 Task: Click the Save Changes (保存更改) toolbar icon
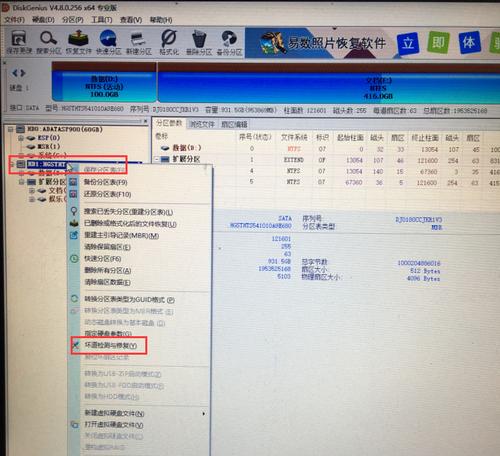(19, 42)
